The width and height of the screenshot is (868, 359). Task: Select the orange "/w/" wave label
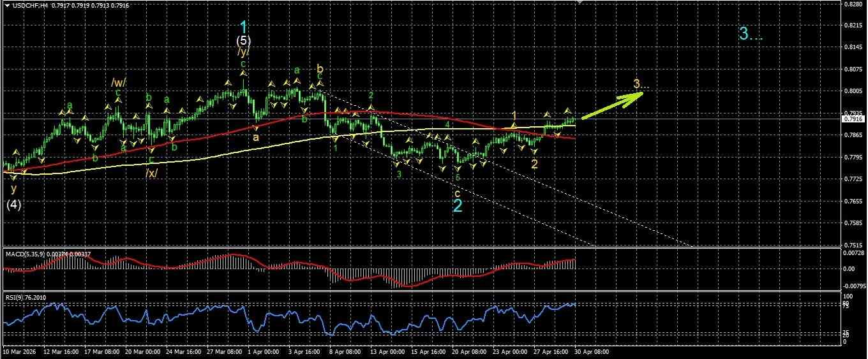(x=119, y=82)
